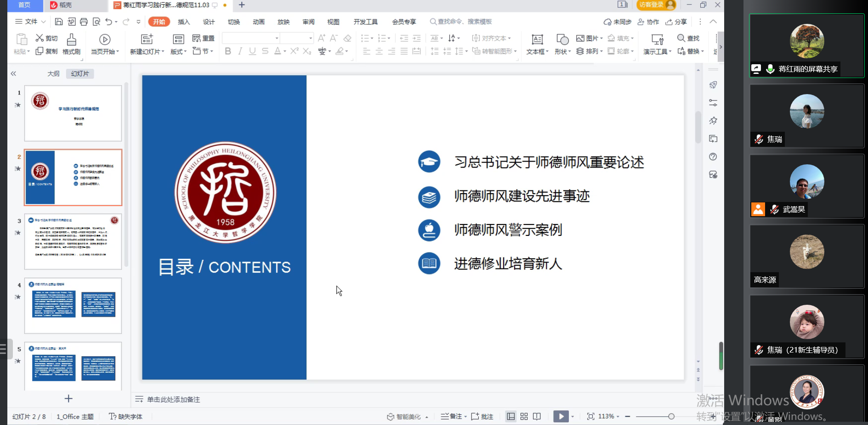Switch to the Outline (大纲) panel tab
This screenshot has width=868, height=425.
53,73
